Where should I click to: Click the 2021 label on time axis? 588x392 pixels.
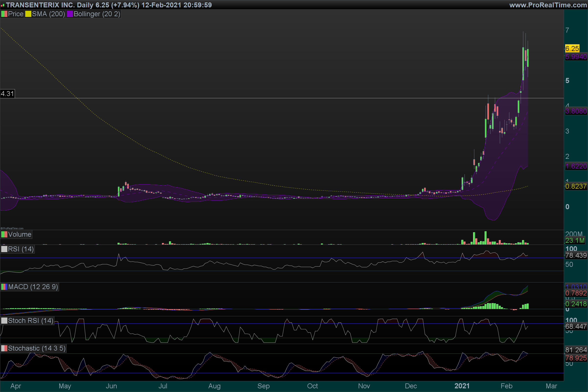[x=462, y=386]
